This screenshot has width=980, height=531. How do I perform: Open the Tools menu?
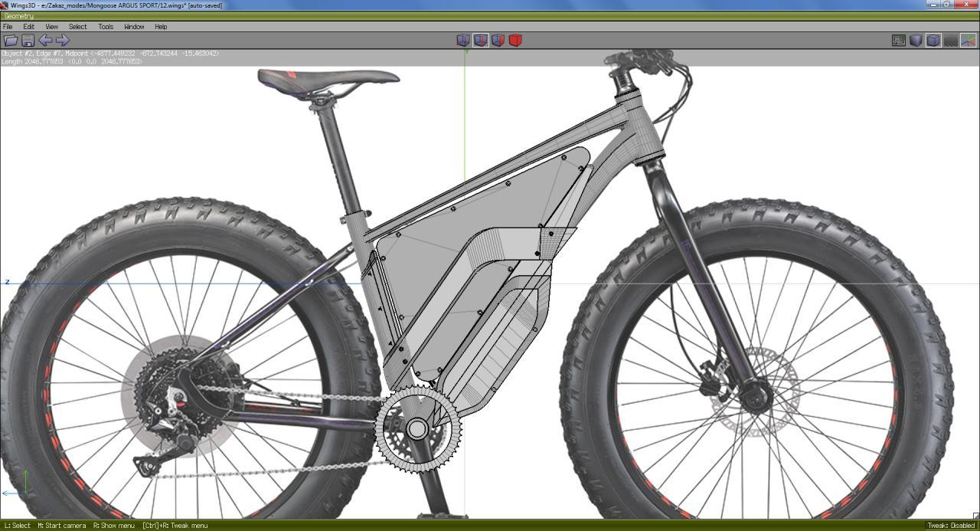click(106, 27)
